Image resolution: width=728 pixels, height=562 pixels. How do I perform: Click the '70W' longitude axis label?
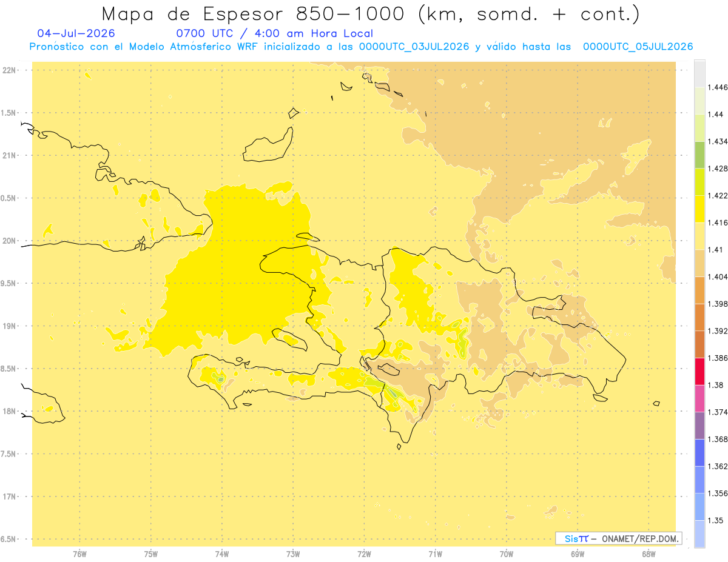click(x=507, y=554)
